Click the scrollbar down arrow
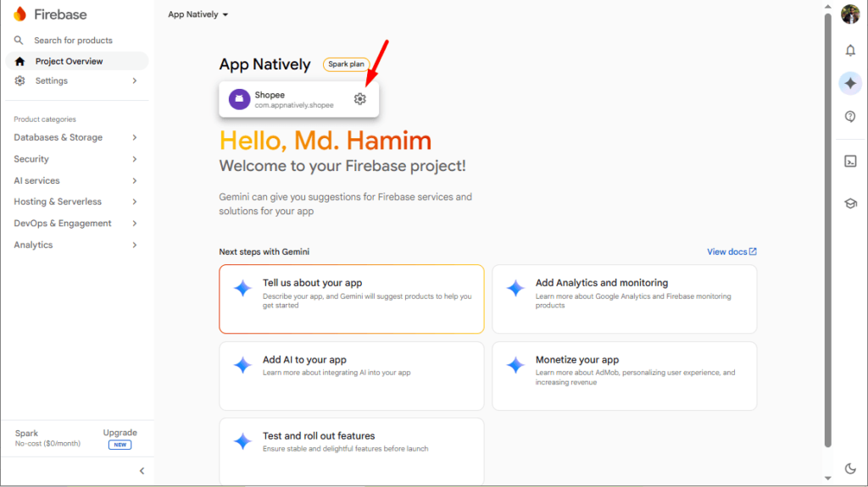 (827, 479)
